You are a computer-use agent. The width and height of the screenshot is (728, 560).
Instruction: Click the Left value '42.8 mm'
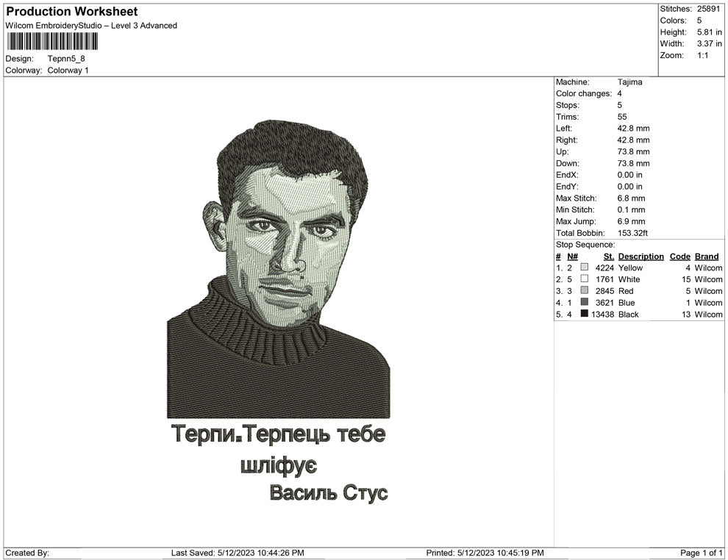633,129
